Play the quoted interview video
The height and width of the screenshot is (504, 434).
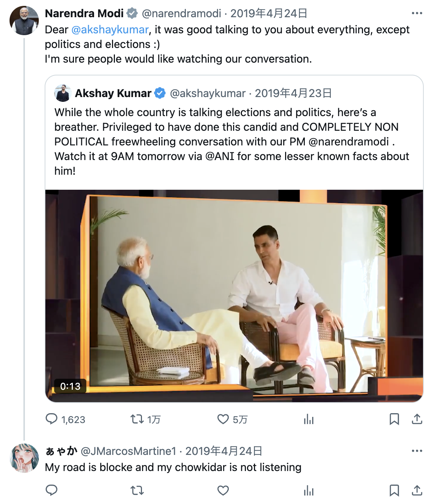(234, 296)
